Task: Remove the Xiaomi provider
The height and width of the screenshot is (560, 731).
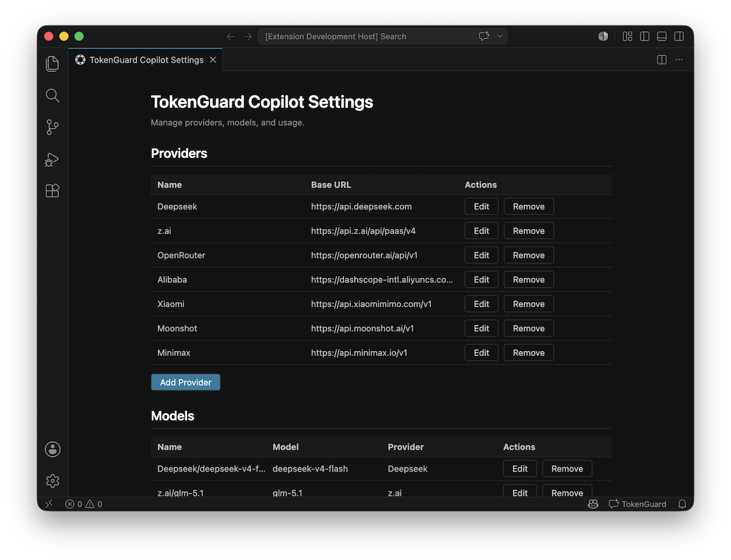Action: pyautogui.click(x=529, y=304)
